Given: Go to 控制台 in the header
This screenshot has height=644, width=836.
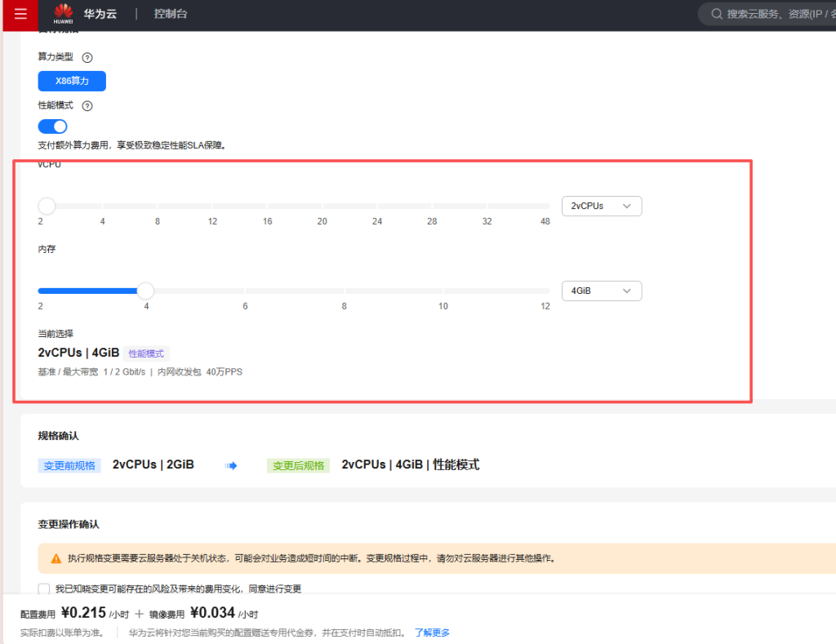Looking at the screenshot, I should 171,14.
